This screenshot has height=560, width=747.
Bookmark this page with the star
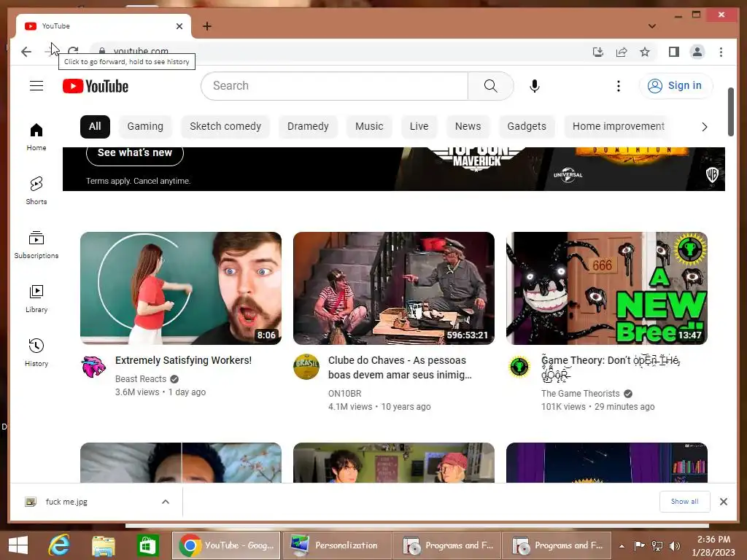645,52
